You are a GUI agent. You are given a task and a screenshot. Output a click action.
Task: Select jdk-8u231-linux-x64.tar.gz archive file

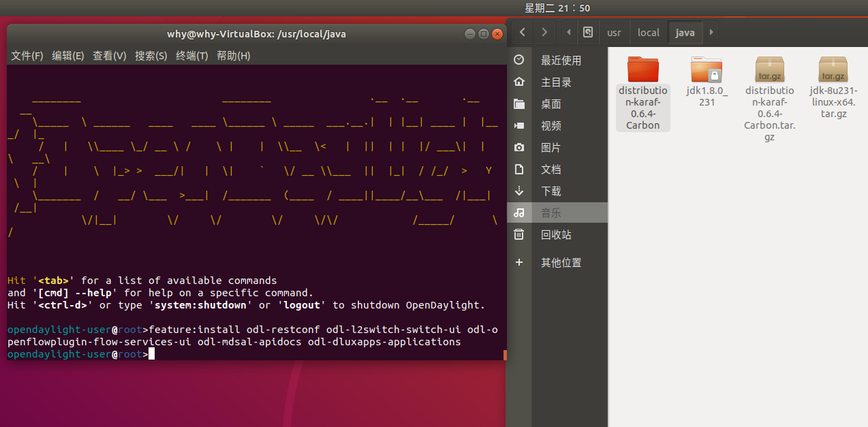pos(833,87)
